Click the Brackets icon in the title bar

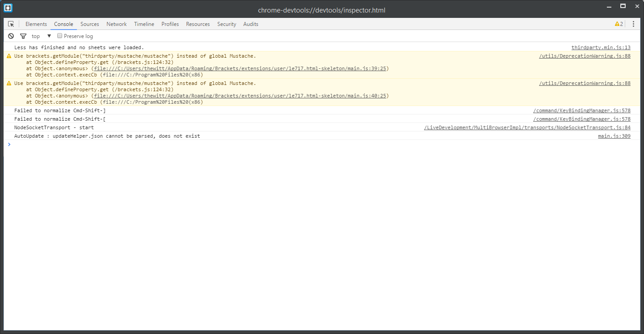(8, 8)
